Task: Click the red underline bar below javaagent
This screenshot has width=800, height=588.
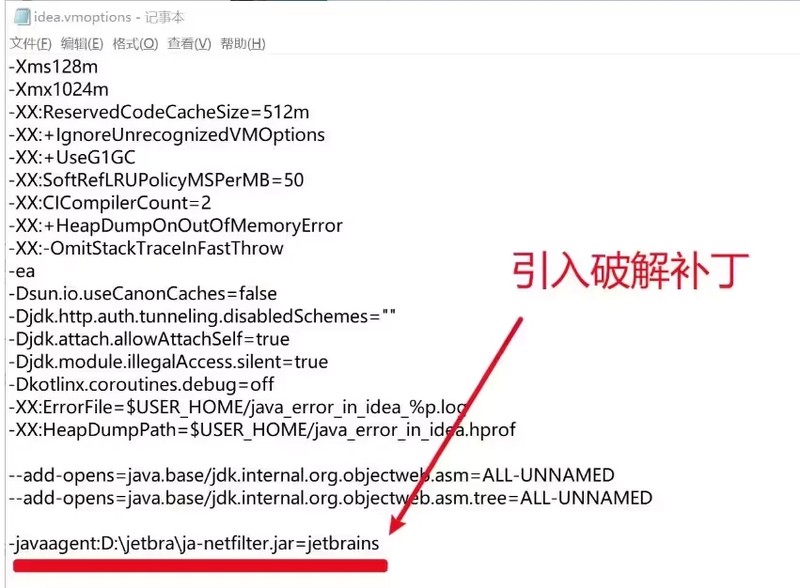Action: click(x=201, y=566)
